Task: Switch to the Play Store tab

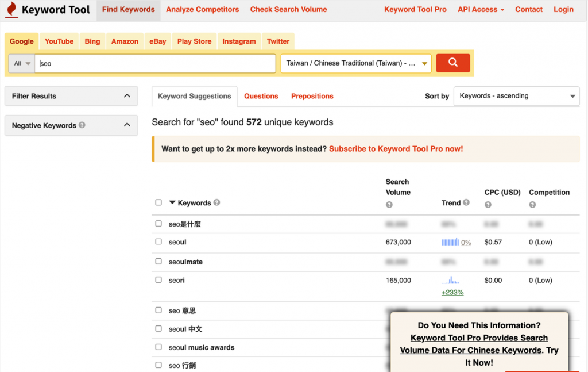Action: [x=194, y=41]
